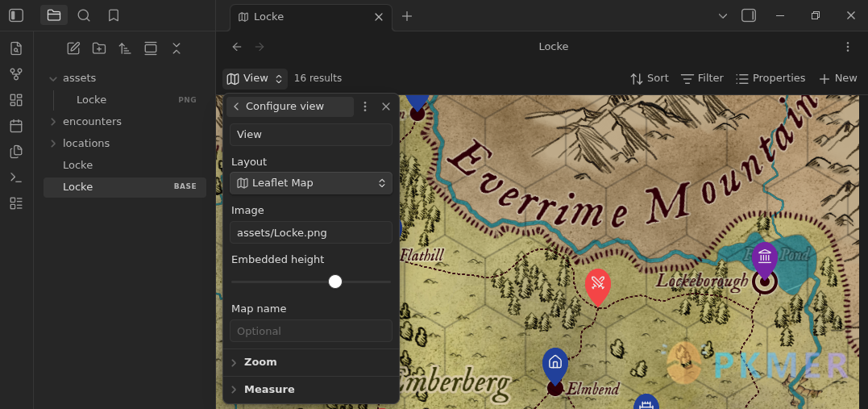Collapse the assets folder
The image size is (868, 409).
point(53,78)
